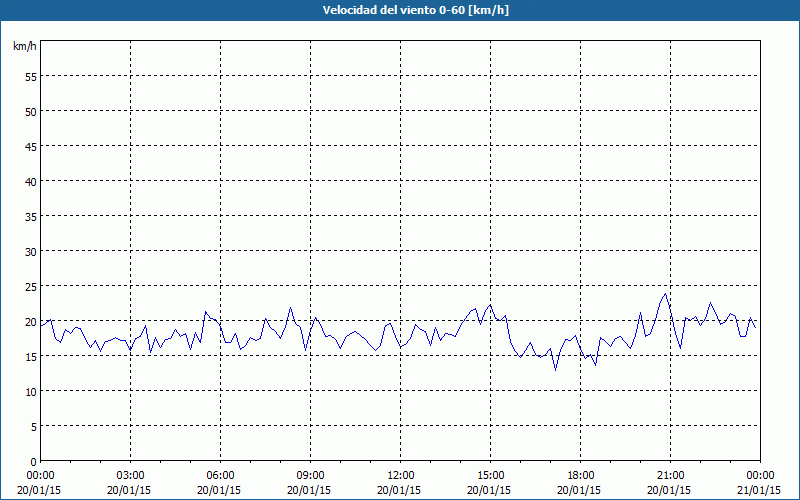Click the 40 value on the y-axis
The height and width of the screenshot is (500, 800).
point(31,182)
